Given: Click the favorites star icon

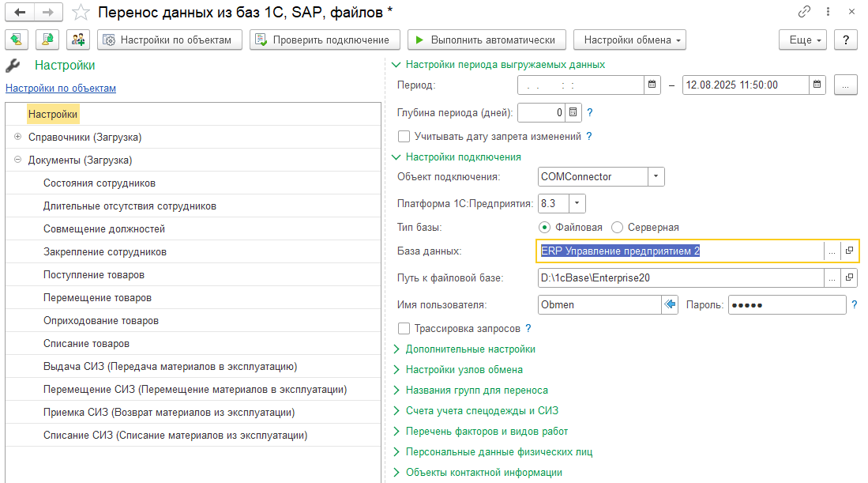Looking at the screenshot, I should point(80,12).
